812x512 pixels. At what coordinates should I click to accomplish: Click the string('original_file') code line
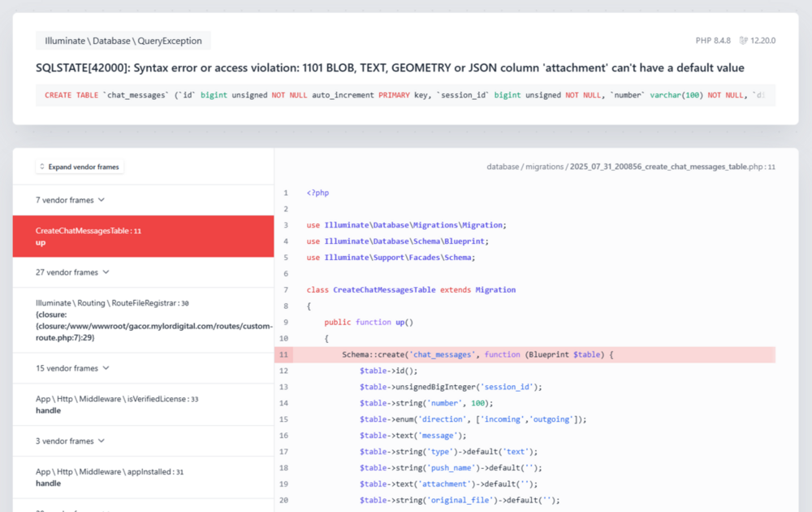tap(460, 500)
